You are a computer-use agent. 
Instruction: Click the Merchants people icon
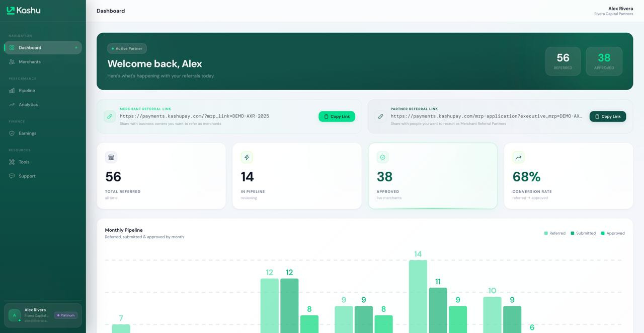coord(12,62)
